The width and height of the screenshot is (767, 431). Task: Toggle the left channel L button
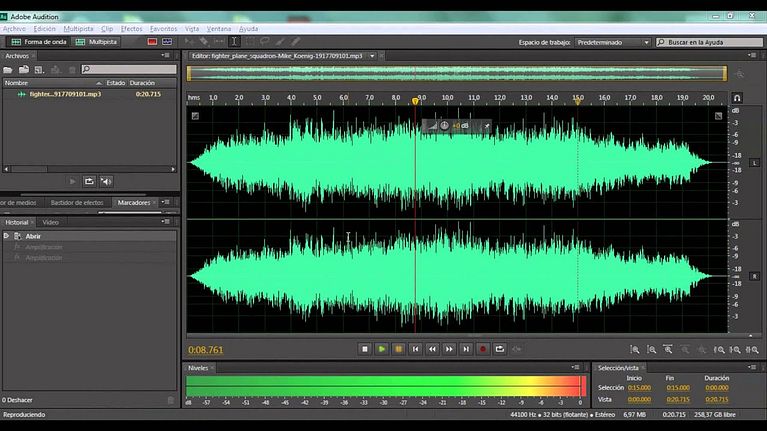(754, 162)
